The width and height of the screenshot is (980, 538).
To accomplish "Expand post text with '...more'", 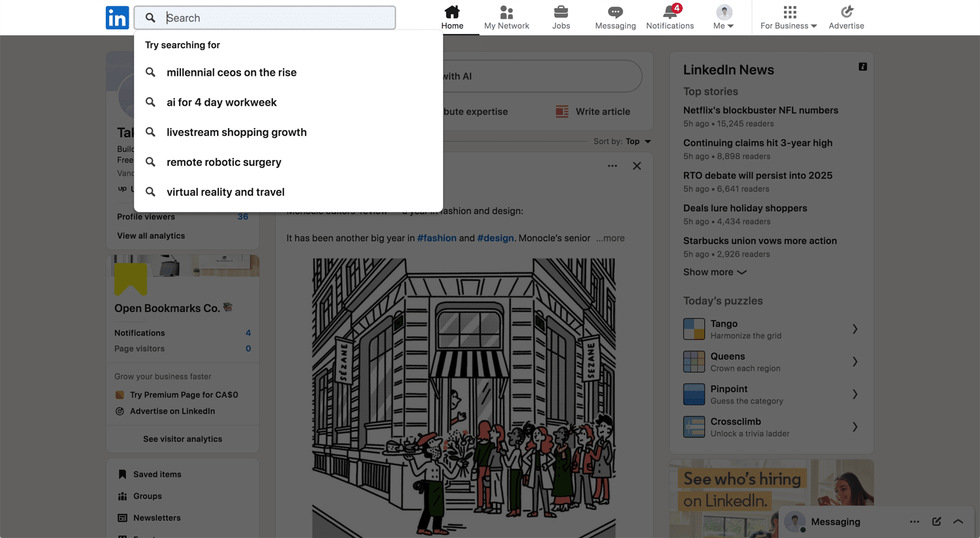I will click(610, 238).
